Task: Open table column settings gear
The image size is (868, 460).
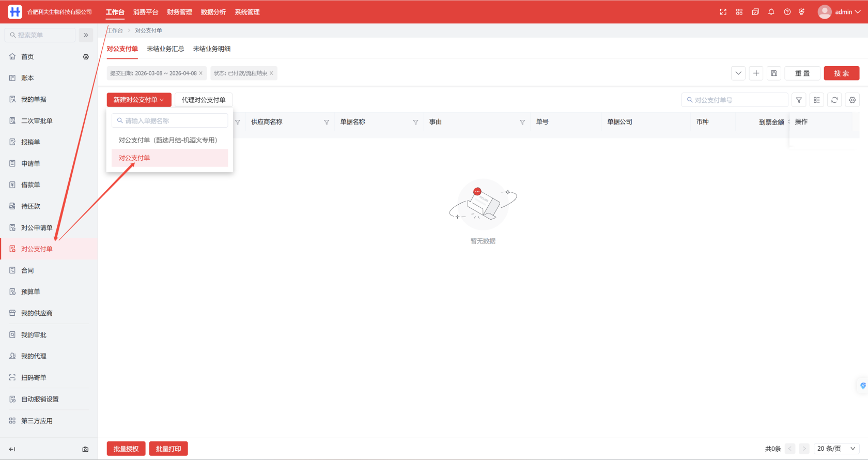Action: click(852, 100)
